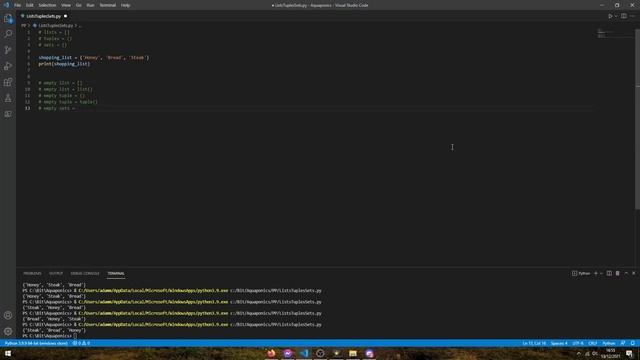Open the Run and Debug view
Screen dimensions: 640x360
pos(8,66)
